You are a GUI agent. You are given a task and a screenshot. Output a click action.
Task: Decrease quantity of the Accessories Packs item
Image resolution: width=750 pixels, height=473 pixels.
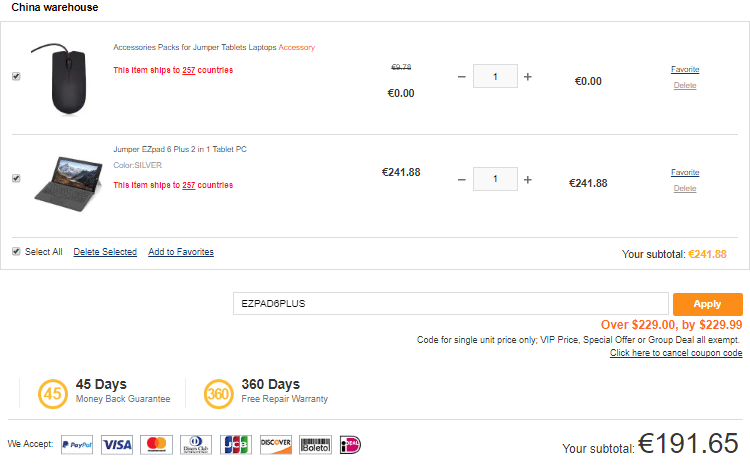[x=461, y=77]
